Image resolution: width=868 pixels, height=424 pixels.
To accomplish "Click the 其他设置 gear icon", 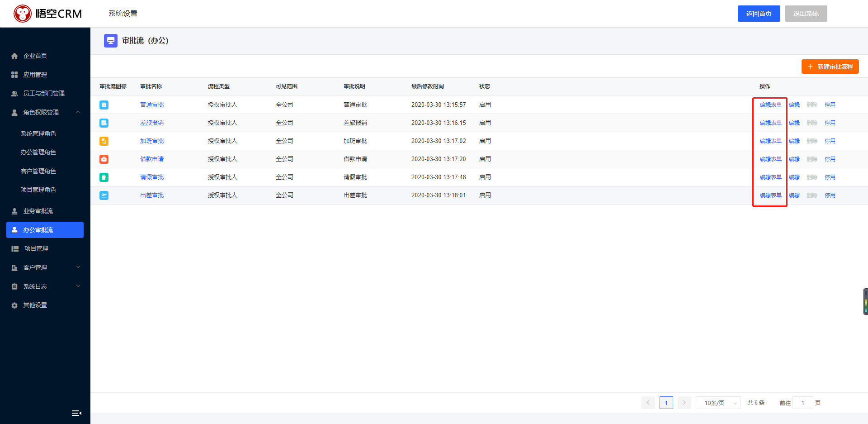I will click(14, 305).
